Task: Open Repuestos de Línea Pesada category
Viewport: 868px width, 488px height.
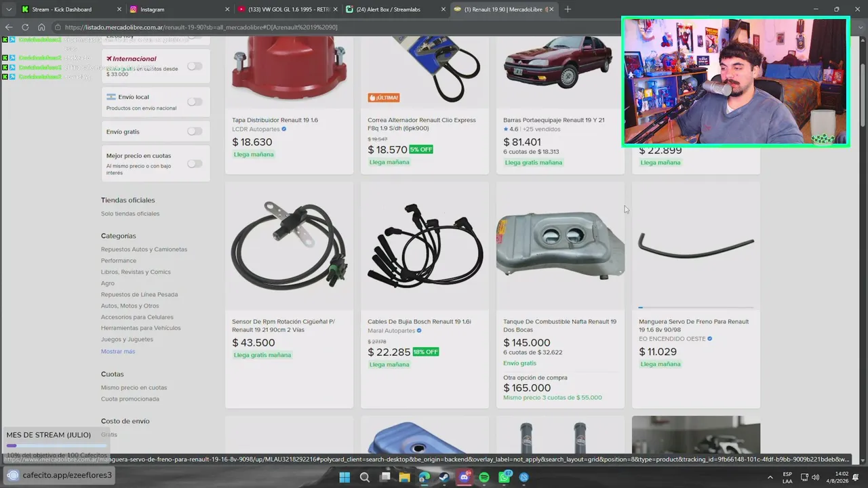Action: point(139,294)
